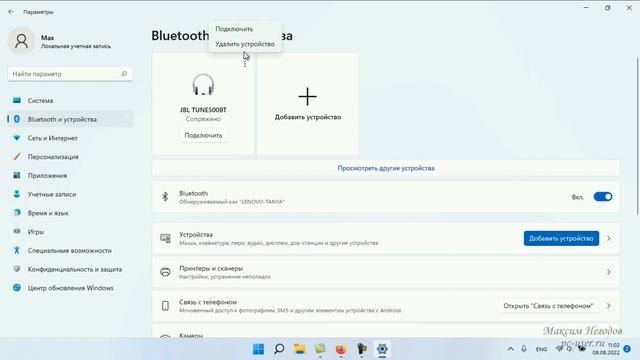
Task: Click Обнаруживаемый как "LENOVO-TANYA" text
Action: [x=232, y=202]
